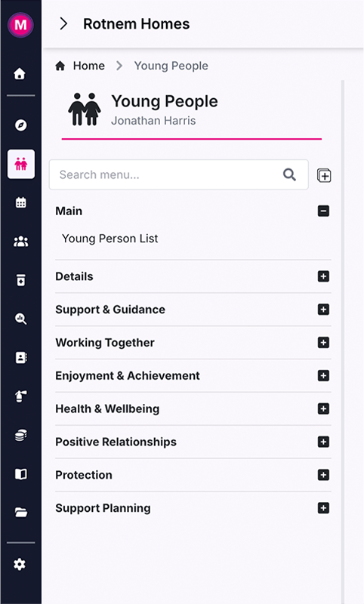Click the Home breadcrumb link

(x=89, y=66)
